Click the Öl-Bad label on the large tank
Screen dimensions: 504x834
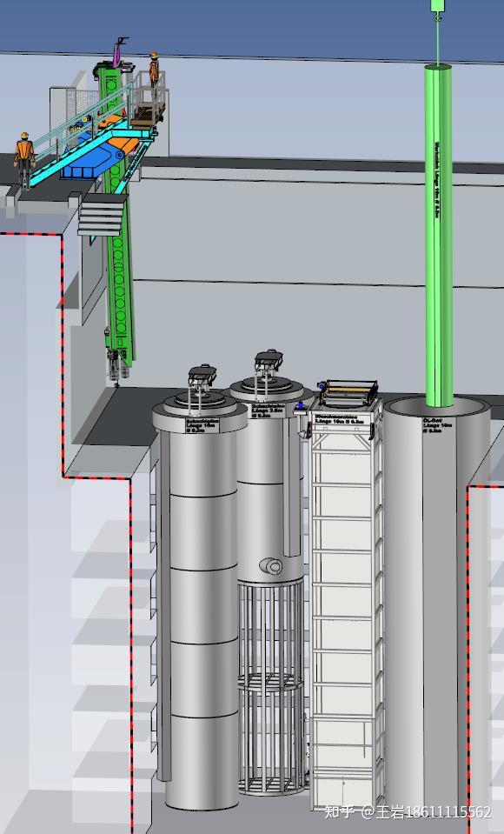point(433,424)
